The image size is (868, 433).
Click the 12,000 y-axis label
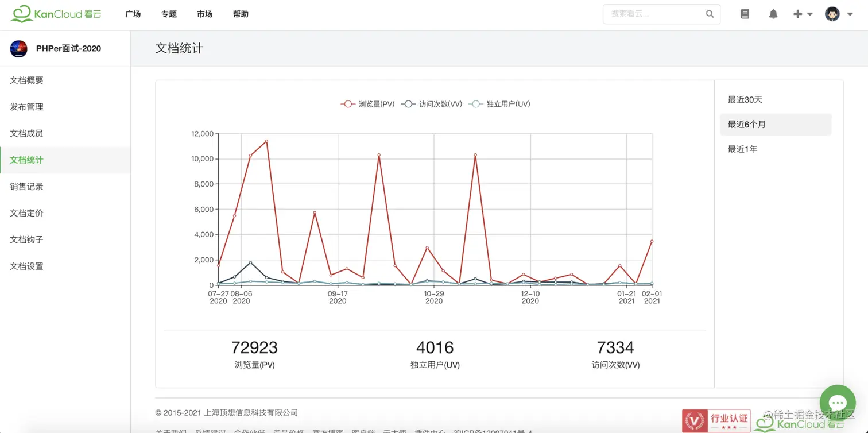point(202,134)
